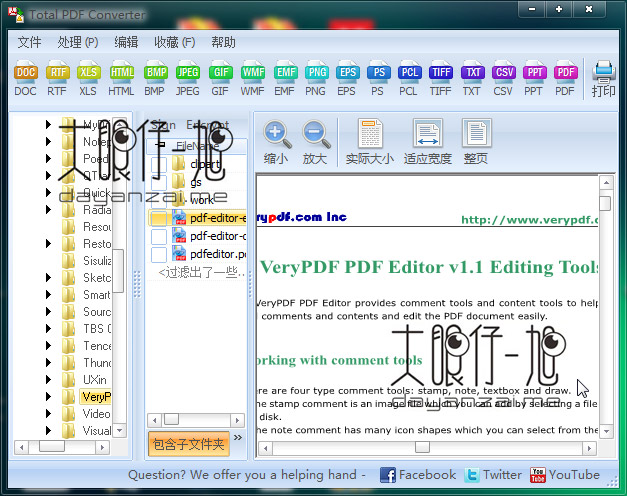Click the 包含子文件夹 button

pos(189,444)
